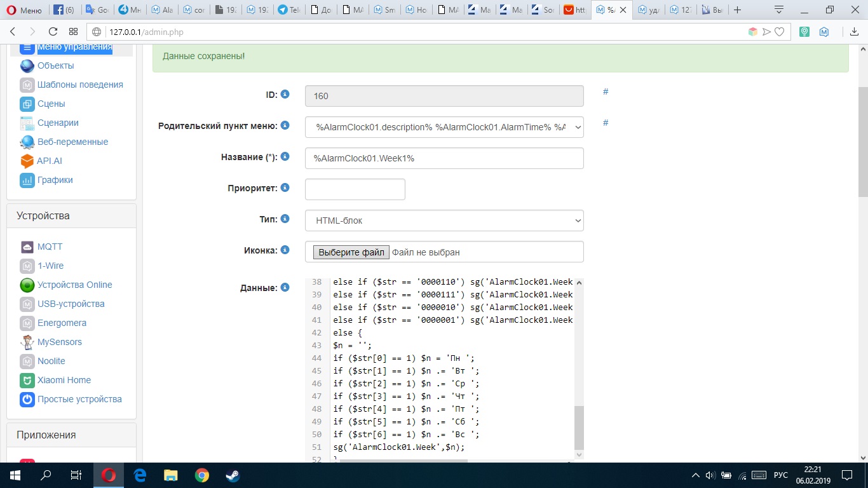Image resolution: width=868 pixels, height=488 pixels.
Task: Launch Steam from the taskbar
Action: point(233,475)
